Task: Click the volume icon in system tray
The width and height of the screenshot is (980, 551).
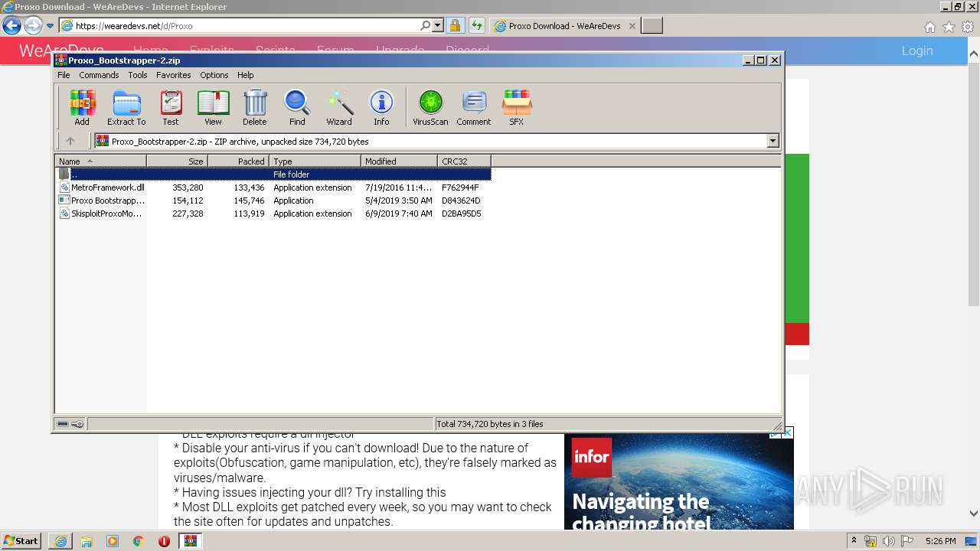Action: [x=889, y=541]
